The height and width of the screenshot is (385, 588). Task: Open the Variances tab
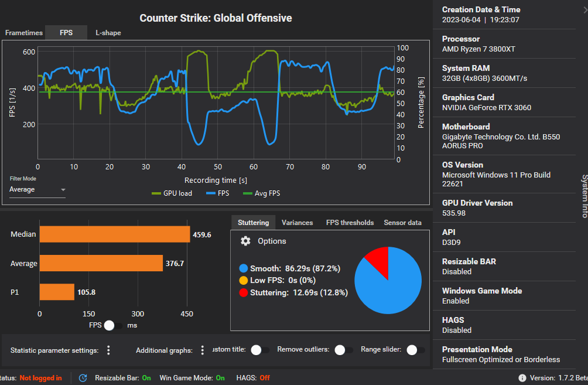click(297, 223)
